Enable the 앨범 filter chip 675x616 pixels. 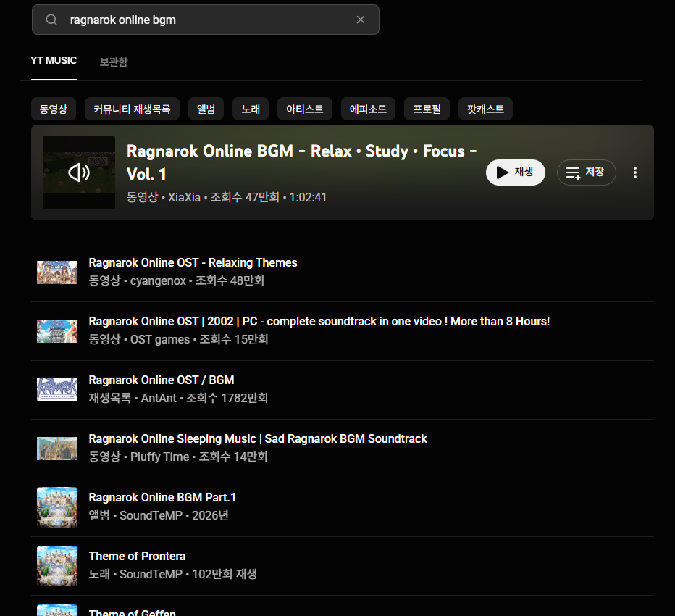click(206, 109)
